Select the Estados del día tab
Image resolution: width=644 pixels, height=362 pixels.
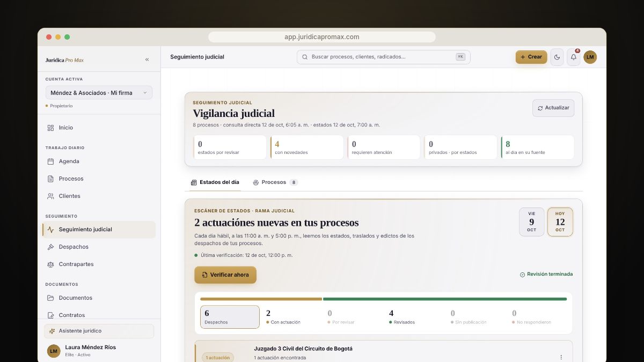[x=215, y=182]
